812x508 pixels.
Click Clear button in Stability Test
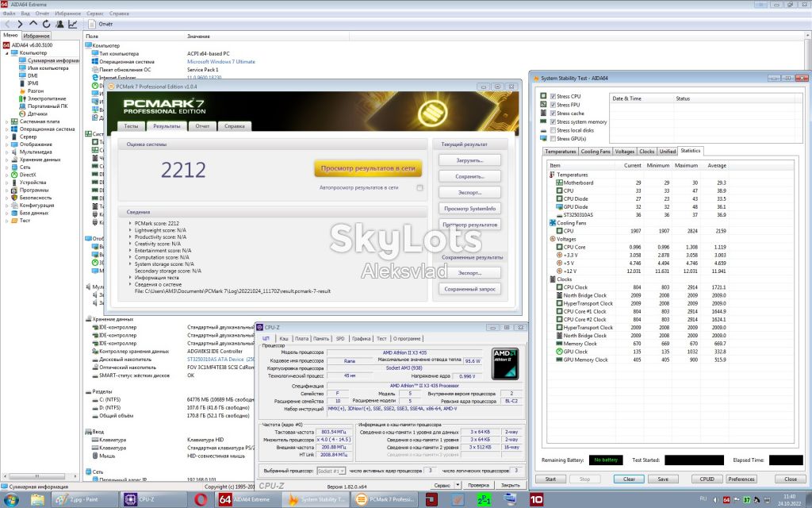tap(629, 479)
